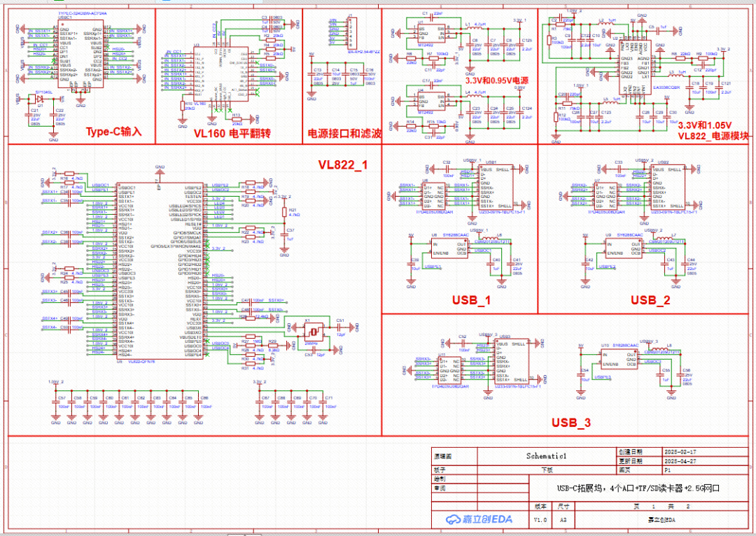Select the EA3036CQBR chip U2

pyautogui.click(x=634, y=67)
